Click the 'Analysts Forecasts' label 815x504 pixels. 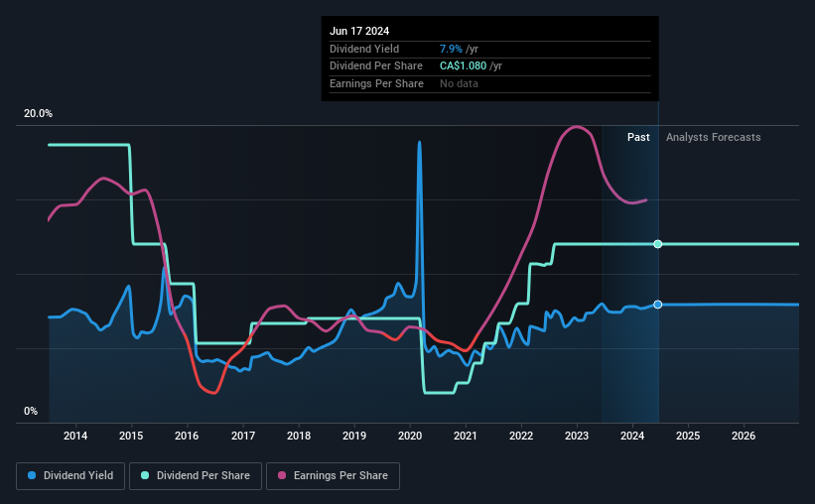point(713,137)
